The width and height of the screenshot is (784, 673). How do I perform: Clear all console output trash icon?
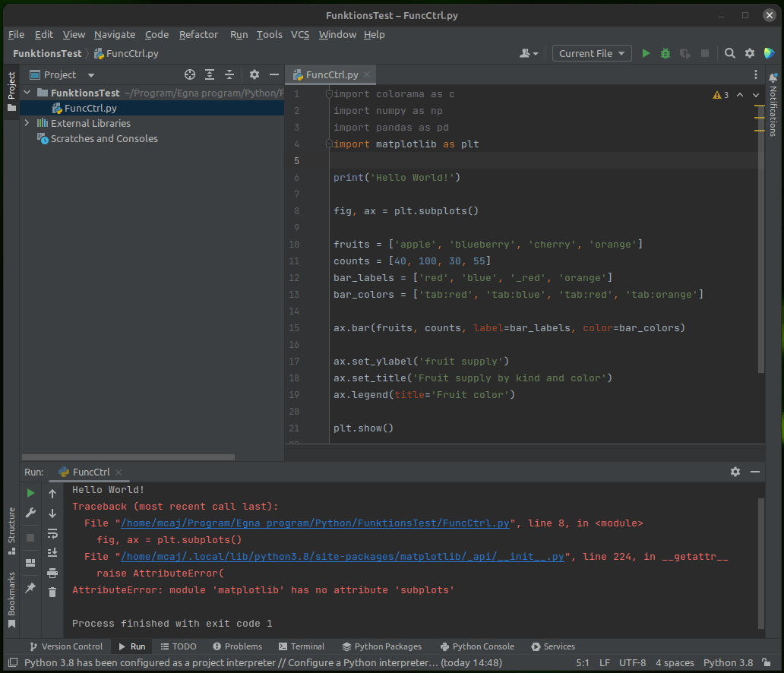pyautogui.click(x=52, y=592)
